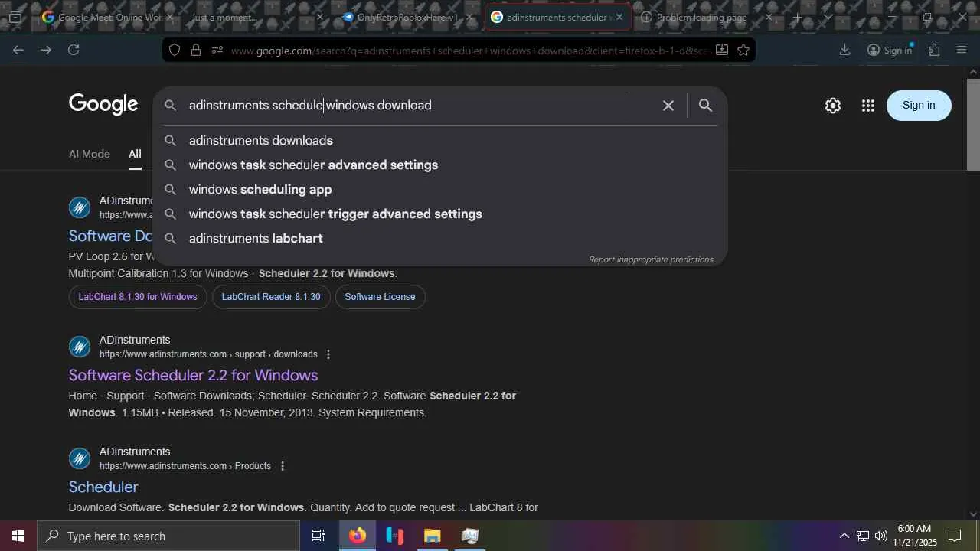Open Task View on the taskbar
Screen dimensions: 980x551
point(318,536)
